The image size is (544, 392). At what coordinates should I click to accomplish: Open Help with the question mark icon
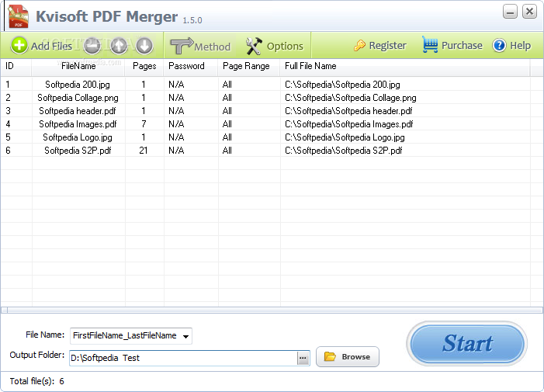pos(511,46)
